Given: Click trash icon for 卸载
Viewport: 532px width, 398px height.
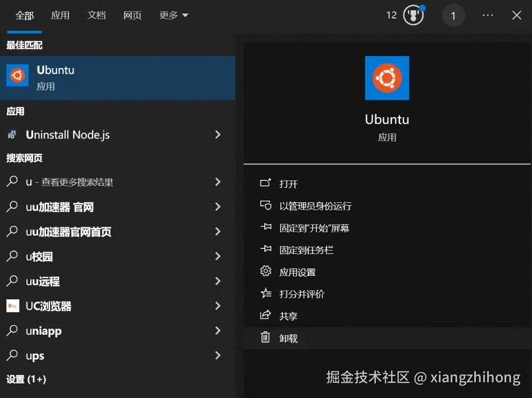Looking at the screenshot, I should (265, 337).
